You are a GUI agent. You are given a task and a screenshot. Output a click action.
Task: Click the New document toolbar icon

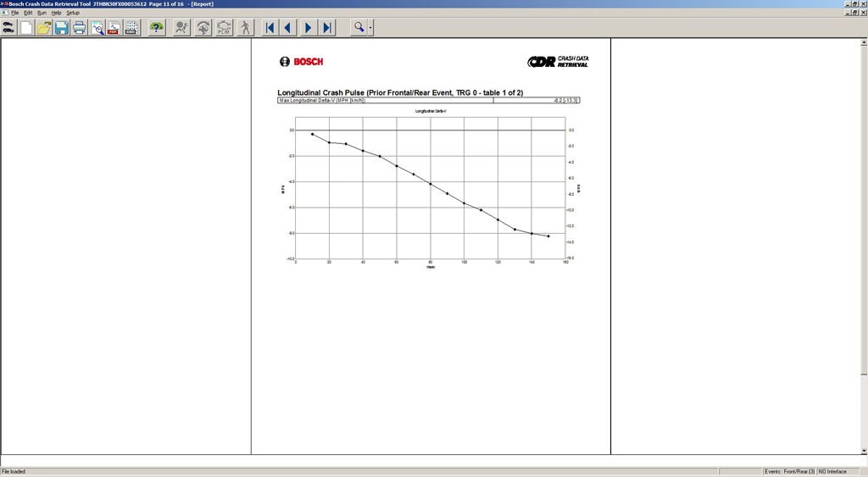pyautogui.click(x=26, y=28)
